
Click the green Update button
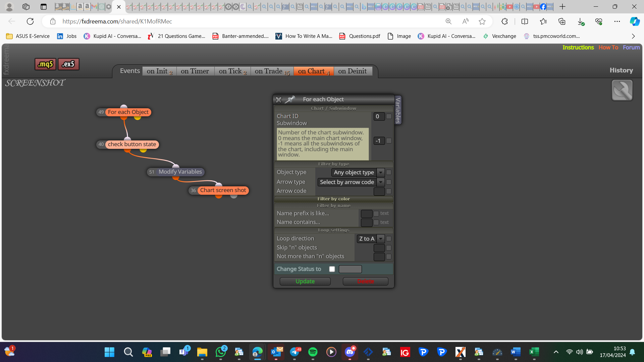[x=305, y=281]
